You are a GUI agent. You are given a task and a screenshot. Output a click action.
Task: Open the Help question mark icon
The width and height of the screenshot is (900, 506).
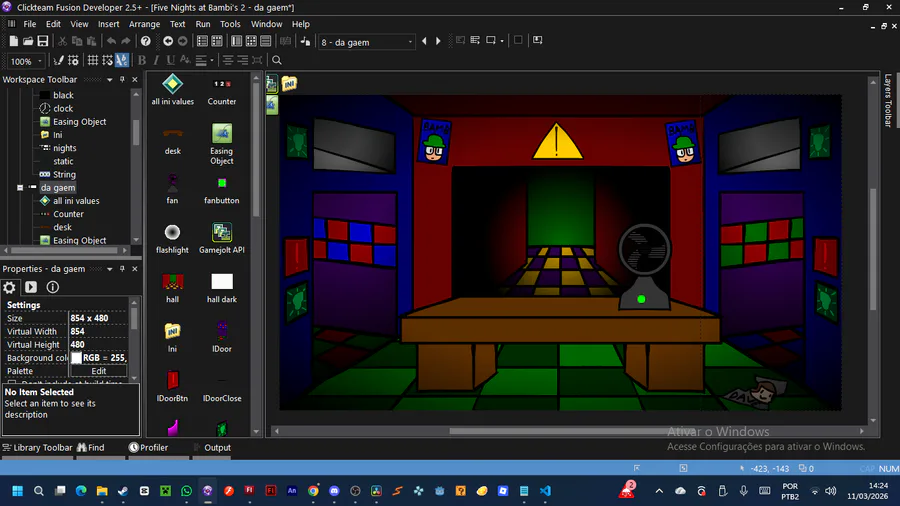(x=146, y=41)
